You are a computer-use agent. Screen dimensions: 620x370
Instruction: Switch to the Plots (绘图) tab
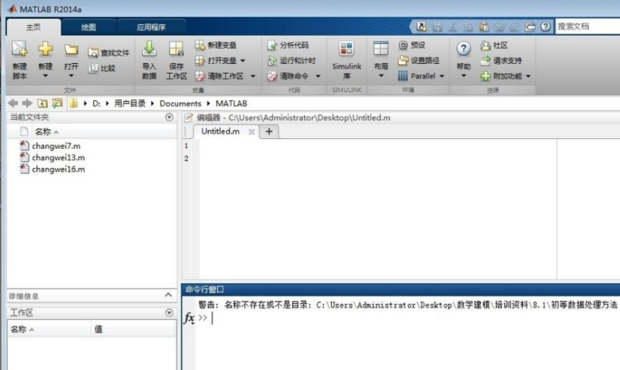(x=89, y=27)
